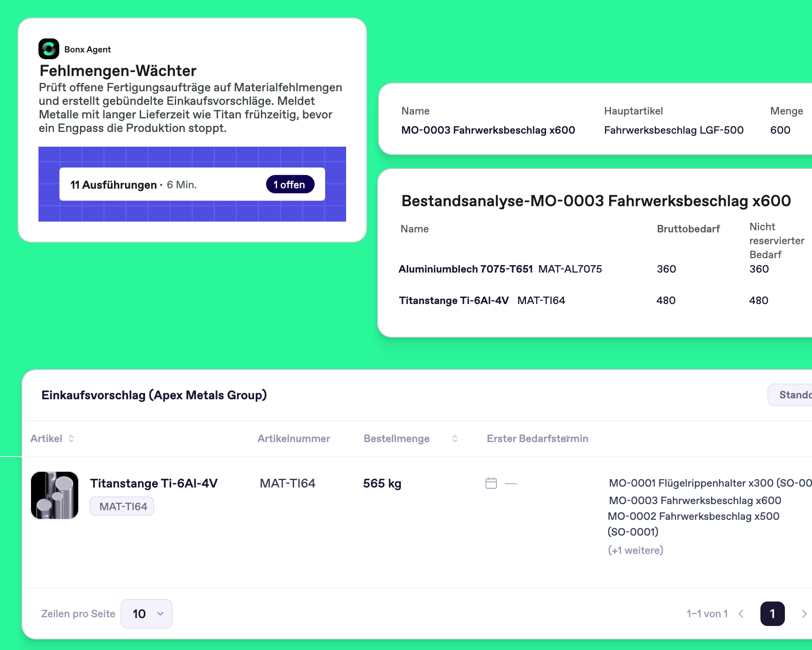The image size is (812, 650).
Task: Click the (+1 weitere) link
Action: coord(636,550)
